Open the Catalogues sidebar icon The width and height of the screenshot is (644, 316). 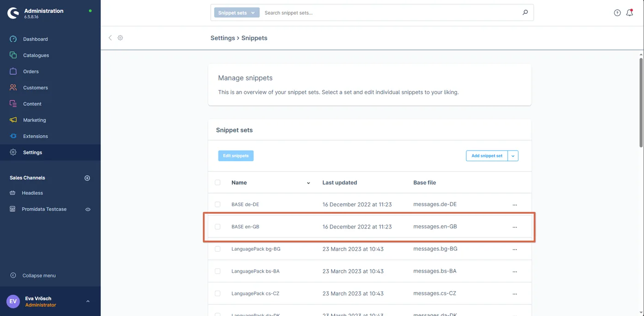click(13, 55)
